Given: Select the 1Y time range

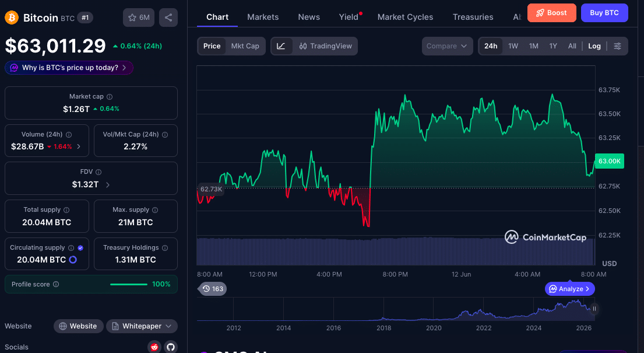Looking at the screenshot, I should 553,46.
